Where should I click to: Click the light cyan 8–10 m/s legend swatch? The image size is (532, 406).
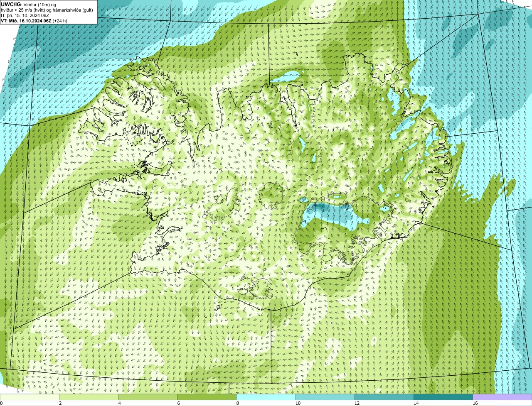(266, 397)
